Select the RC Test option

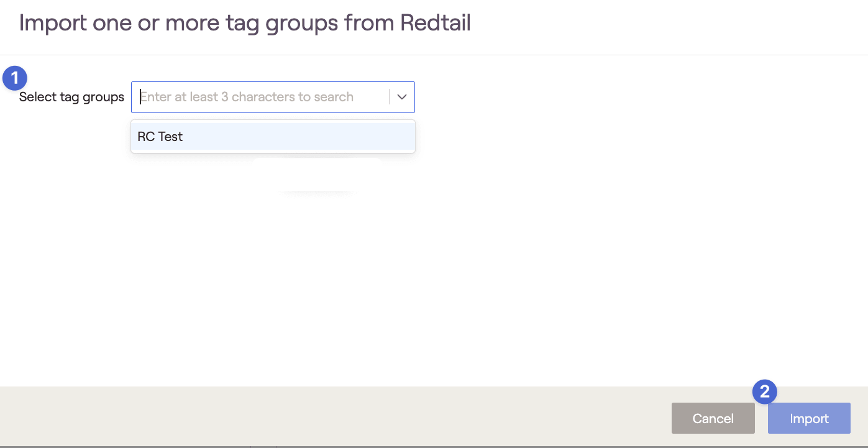point(273,137)
